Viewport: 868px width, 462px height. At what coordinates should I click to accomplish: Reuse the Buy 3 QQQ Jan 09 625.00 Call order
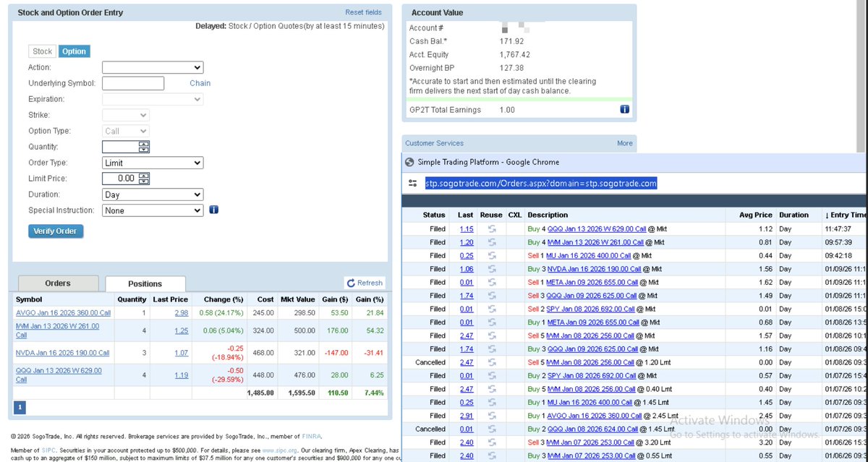[492, 349]
